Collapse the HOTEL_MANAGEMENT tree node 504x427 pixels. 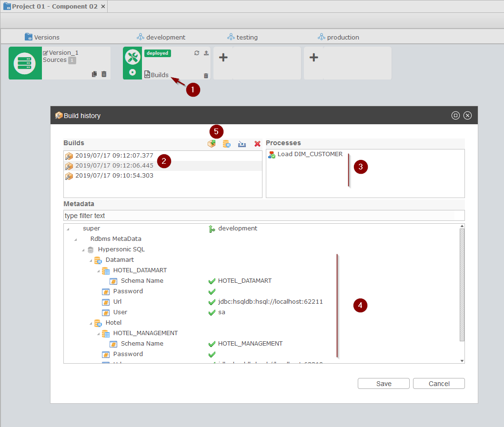click(x=98, y=333)
